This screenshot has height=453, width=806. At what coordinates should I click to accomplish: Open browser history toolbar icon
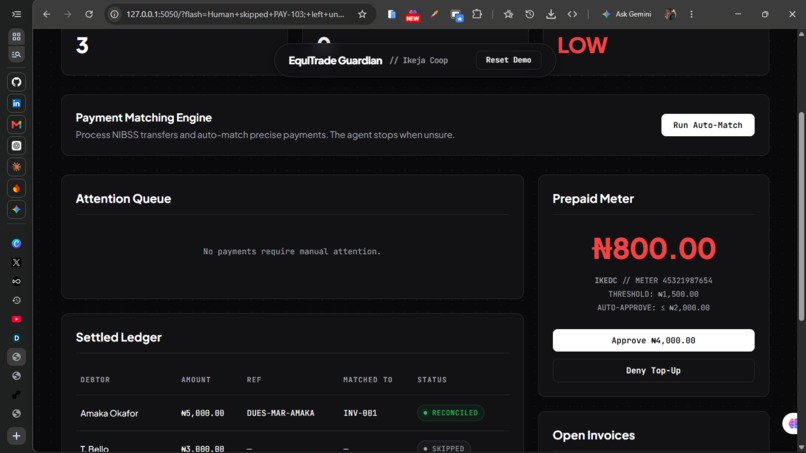coord(529,14)
